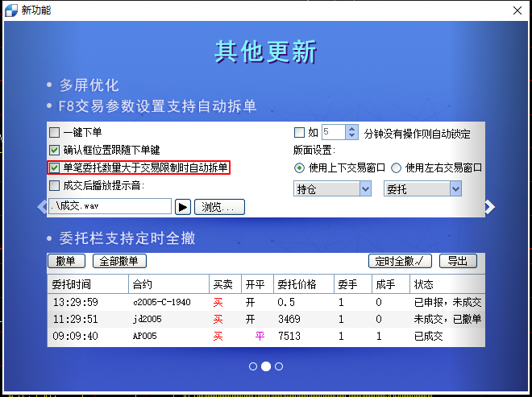The image size is (532, 397).
Task: Click the middle active page dot
Action: click(x=266, y=366)
